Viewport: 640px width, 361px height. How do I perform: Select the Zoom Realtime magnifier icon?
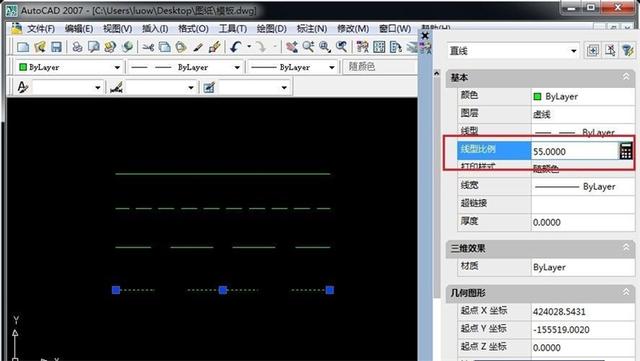308,47
